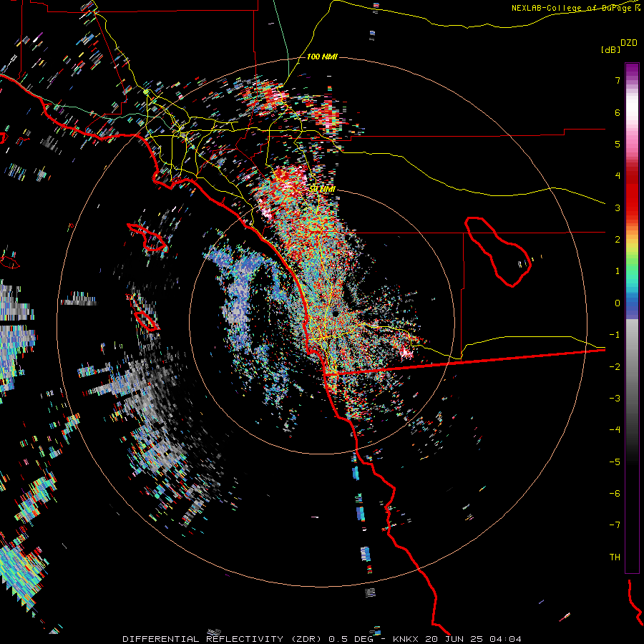Click the NEXLAB-College of DuPage credit text
Viewport: 644px width, 644px height.
(576, 8)
